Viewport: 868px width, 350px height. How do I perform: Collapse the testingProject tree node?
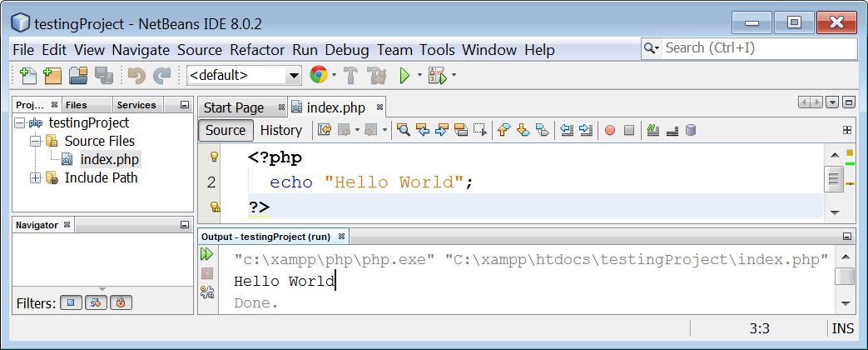(20, 123)
